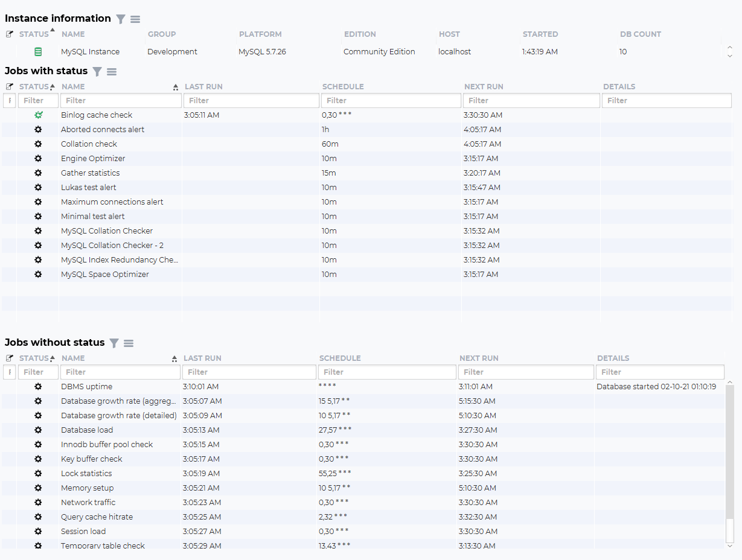The image size is (742, 560).
Task: Click the gear icon for Gather statistics
Action: point(38,173)
